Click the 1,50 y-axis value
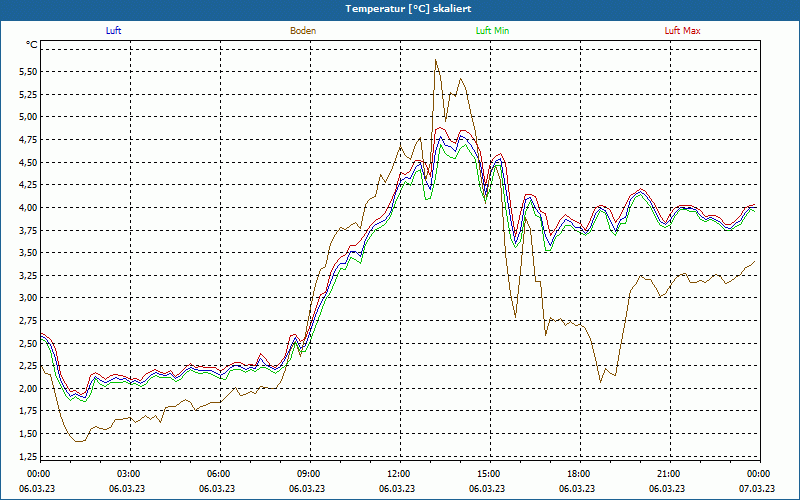 pos(28,434)
